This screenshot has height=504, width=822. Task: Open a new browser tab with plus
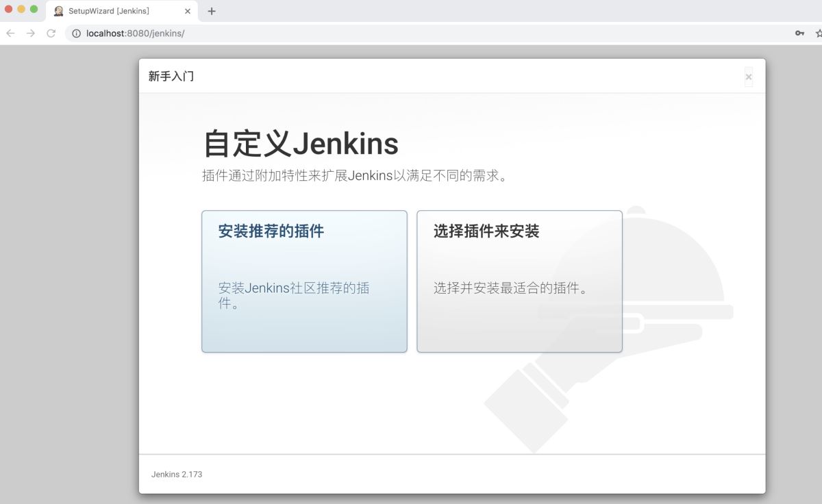(x=212, y=11)
